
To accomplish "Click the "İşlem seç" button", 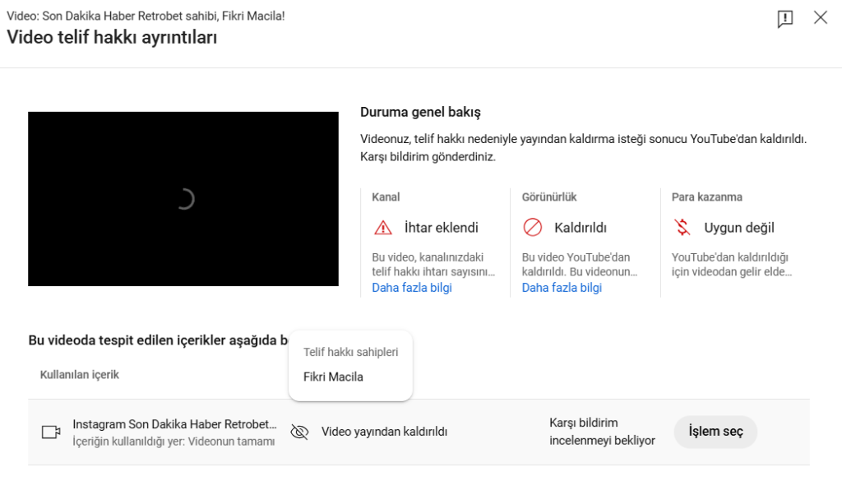I will click(x=715, y=432).
